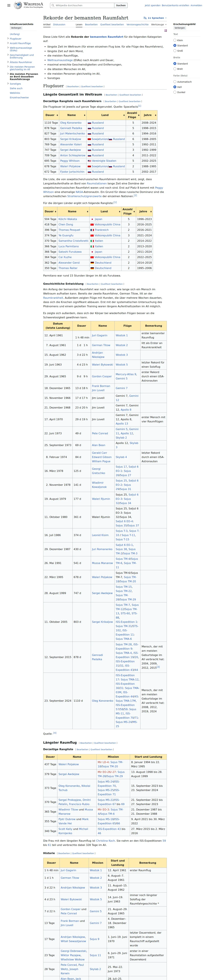
Task: Jump to Weblinks in the contents
Action: (x=15, y=93)
